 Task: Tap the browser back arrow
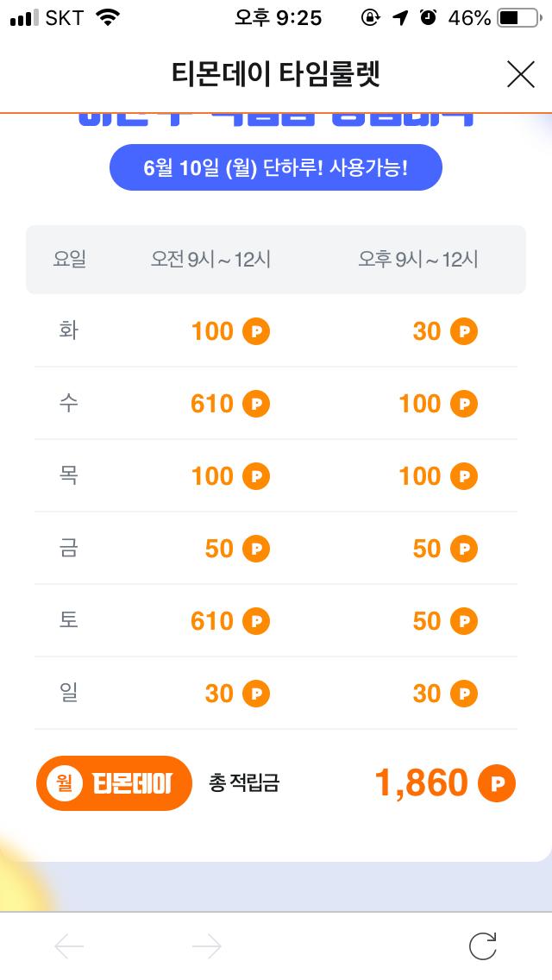(x=69, y=946)
